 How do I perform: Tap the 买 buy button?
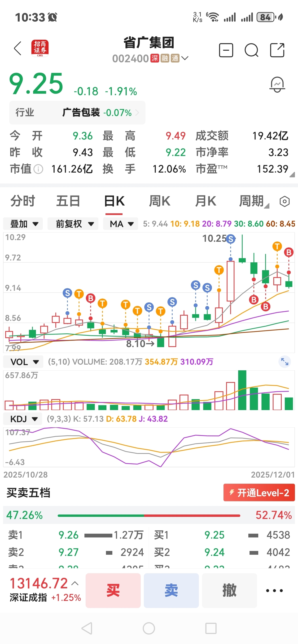point(113,590)
